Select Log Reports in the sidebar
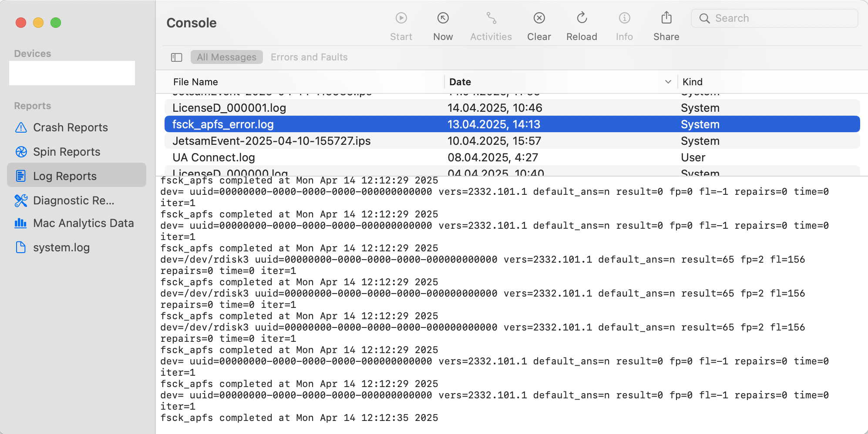868x434 pixels. click(77, 175)
